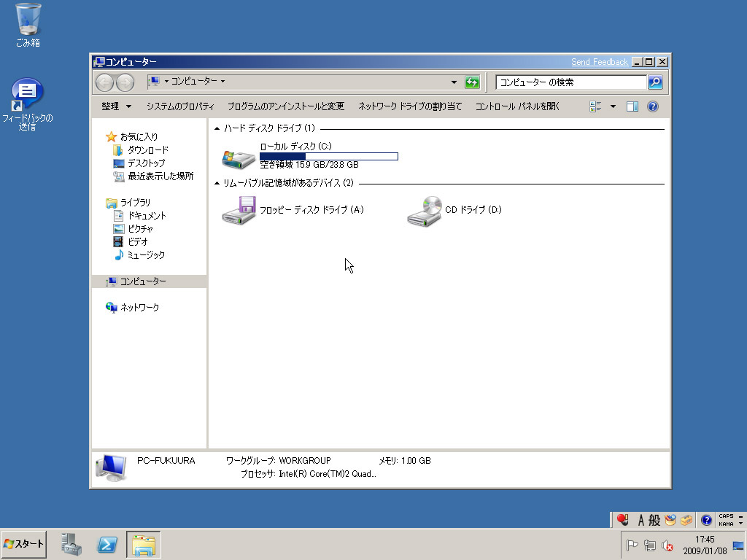Select CD Drive (D:) icon
The height and width of the screenshot is (560, 747).
pyautogui.click(x=424, y=211)
